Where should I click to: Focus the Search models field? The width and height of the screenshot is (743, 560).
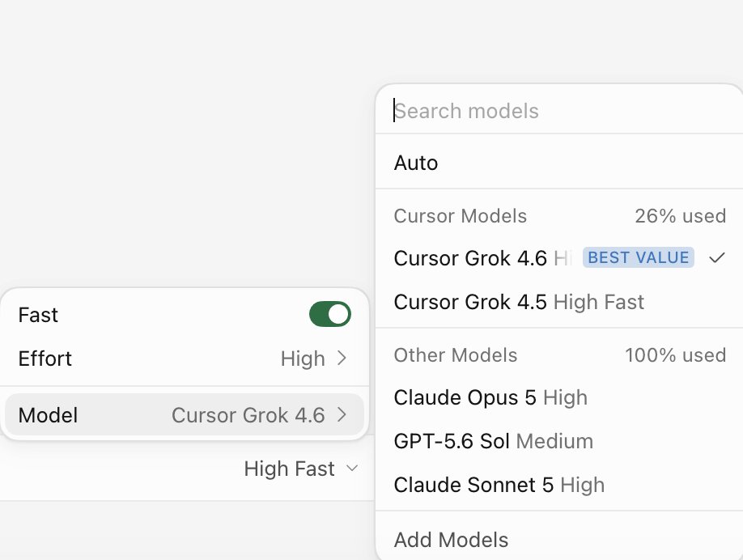(559, 111)
